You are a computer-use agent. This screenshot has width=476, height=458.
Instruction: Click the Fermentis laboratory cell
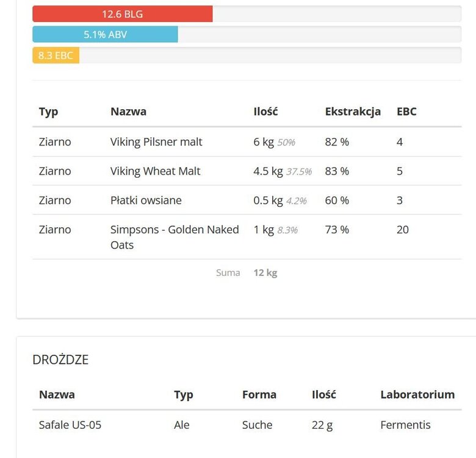click(405, 424)
